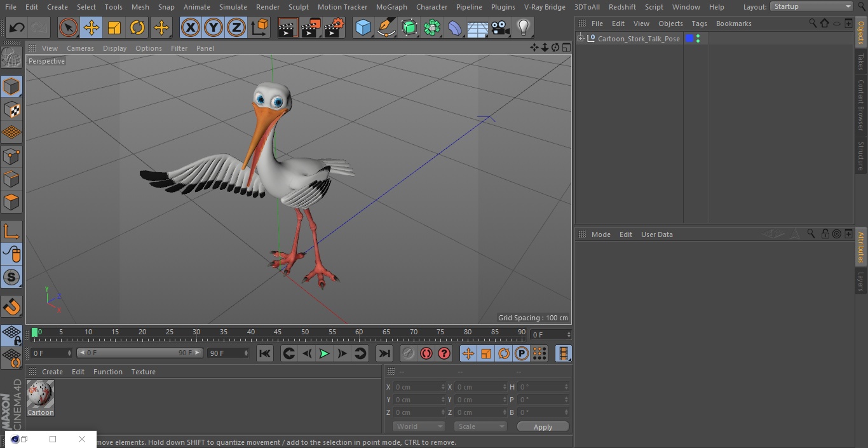Add a Camera object
This screenshot has width=868, height=448.
click(x=501, y=27)
